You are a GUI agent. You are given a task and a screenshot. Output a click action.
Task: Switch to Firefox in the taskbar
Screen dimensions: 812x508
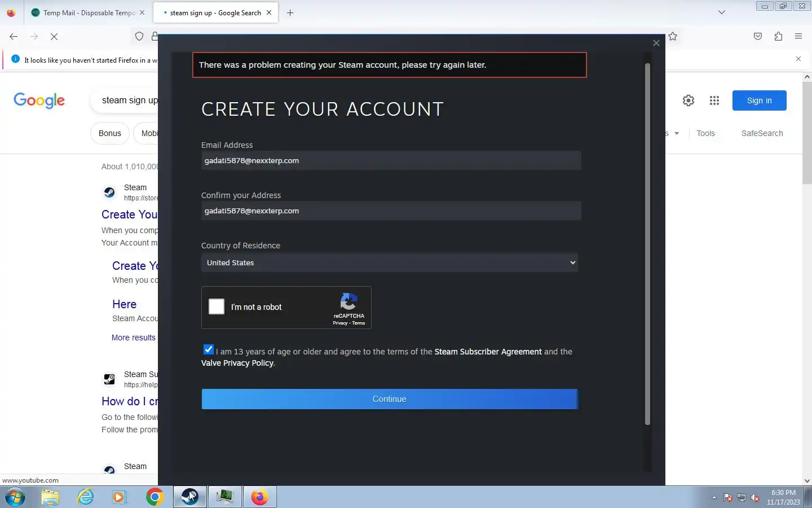pos(259,497)
